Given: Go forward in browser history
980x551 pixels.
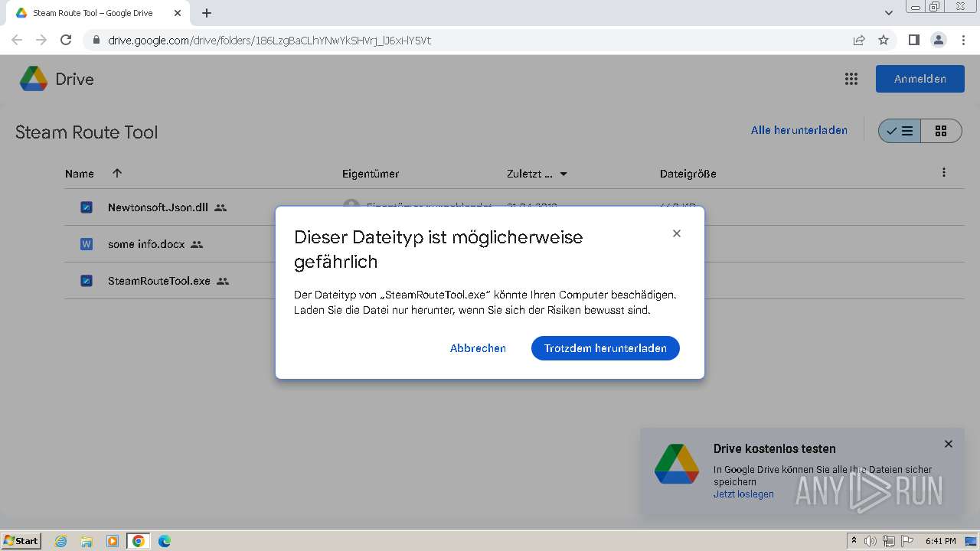Looking at the screenshot, I should (41, 40).
